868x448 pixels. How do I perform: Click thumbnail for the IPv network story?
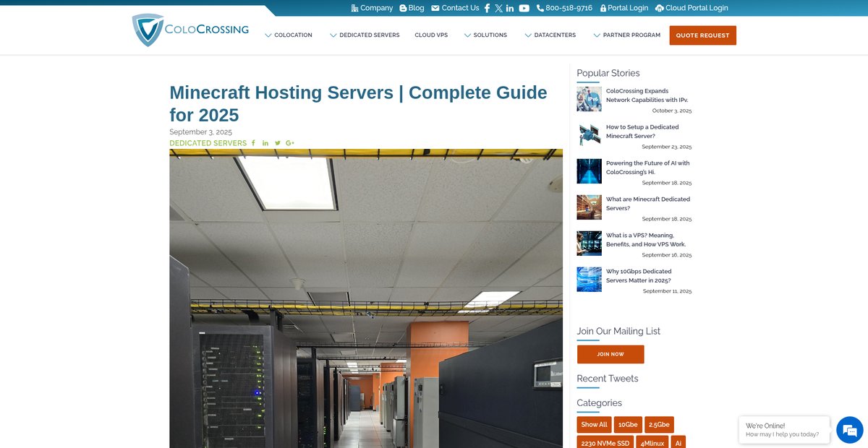(x=589, y=99)
